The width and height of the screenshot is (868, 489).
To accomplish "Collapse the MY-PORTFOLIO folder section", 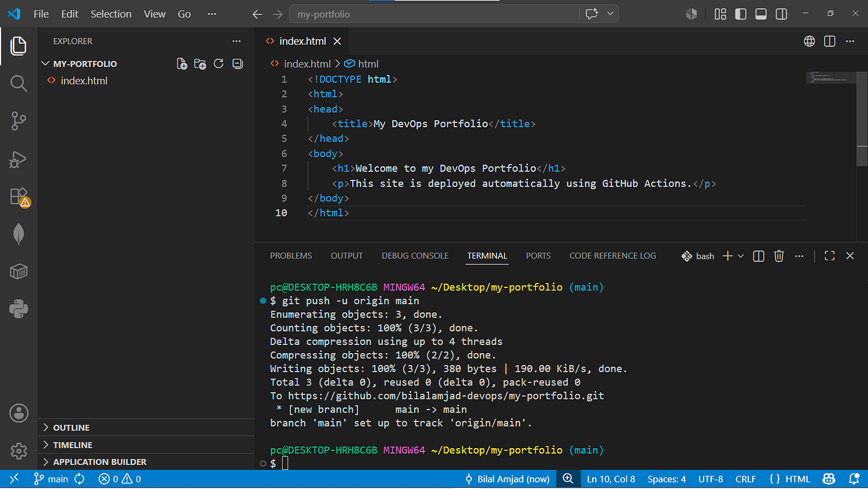I will point(85,63).
